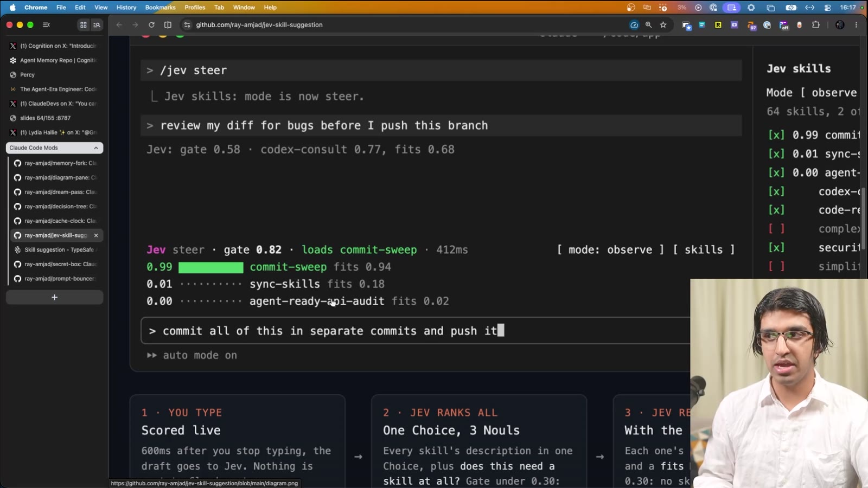The width and height of the screenshot is (868, 488).
Task: Close the ray-amjad/jev-skill-sugg tab
Action: (x=96, y=235)
